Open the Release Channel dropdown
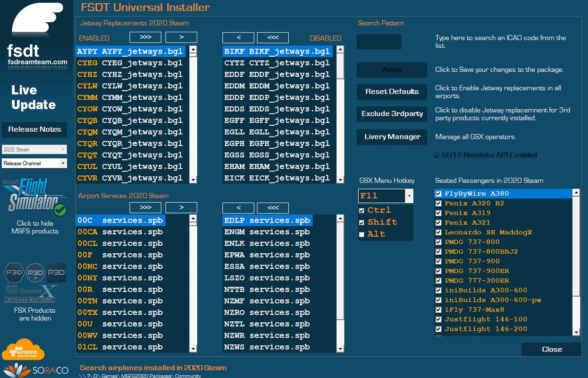Viewport: 588px width, 378px height. pyautogui.click(x=34, y=163)
